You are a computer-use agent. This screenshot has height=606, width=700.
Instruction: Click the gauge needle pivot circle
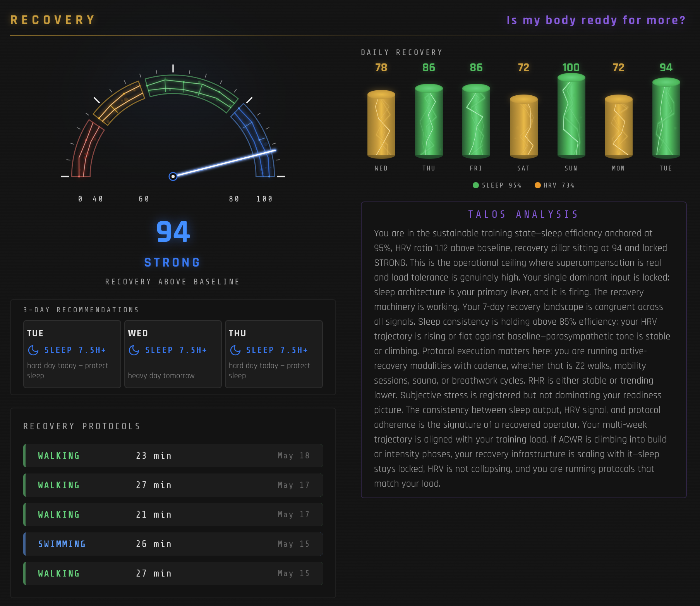tap(173, 177)
